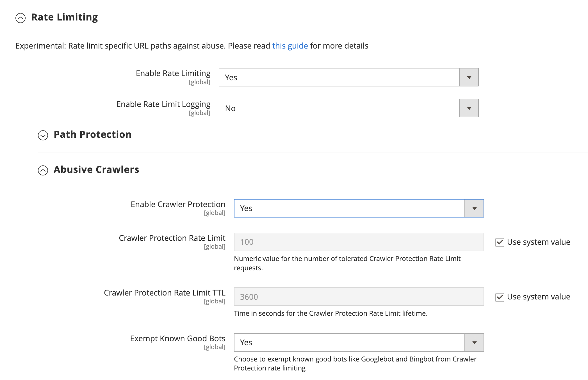Uncheck Use system value for Rate Limit TTL

click(x=500, y=297)
